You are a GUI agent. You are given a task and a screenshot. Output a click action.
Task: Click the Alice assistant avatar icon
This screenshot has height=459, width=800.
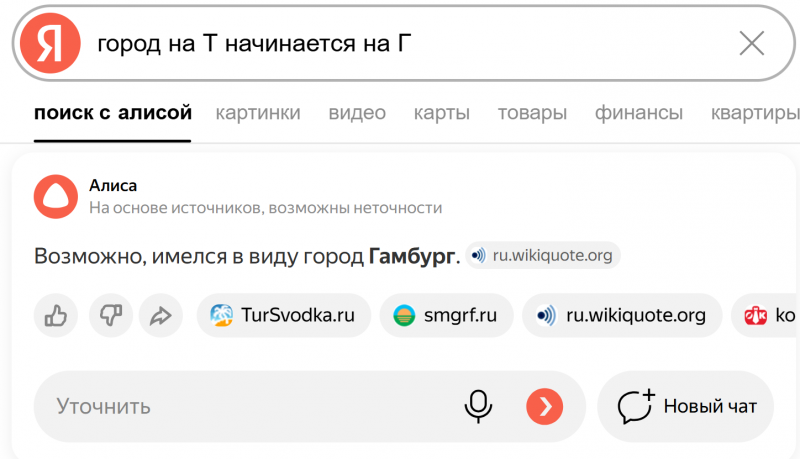(56, 196)
